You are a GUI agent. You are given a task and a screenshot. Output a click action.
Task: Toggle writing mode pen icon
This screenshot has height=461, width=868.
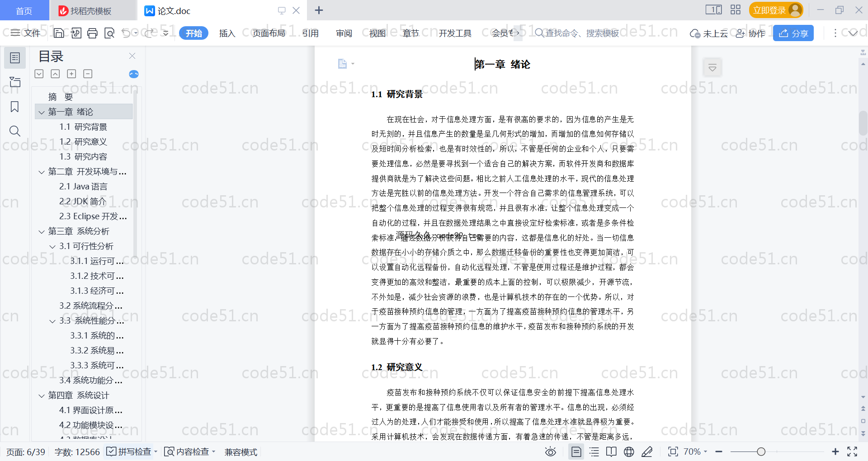(x=647, y=452)
